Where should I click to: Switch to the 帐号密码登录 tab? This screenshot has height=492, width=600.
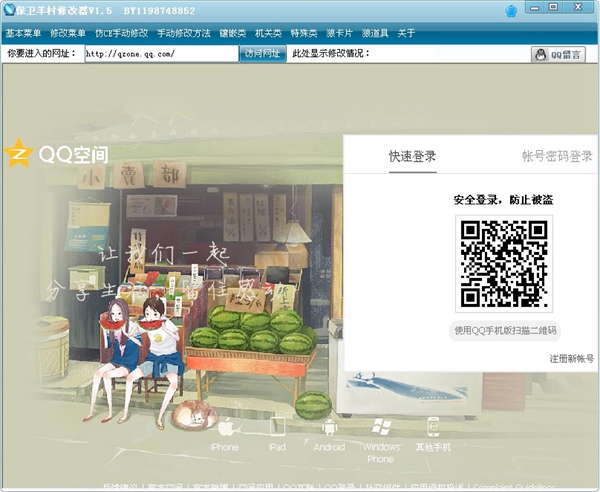point(557,156)
